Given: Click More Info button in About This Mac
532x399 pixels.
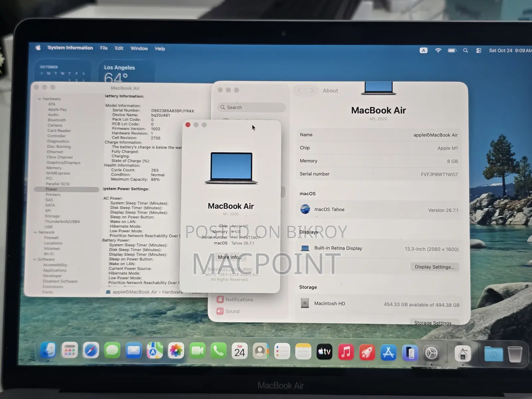Looking at the screenshot, I should 230,257.
